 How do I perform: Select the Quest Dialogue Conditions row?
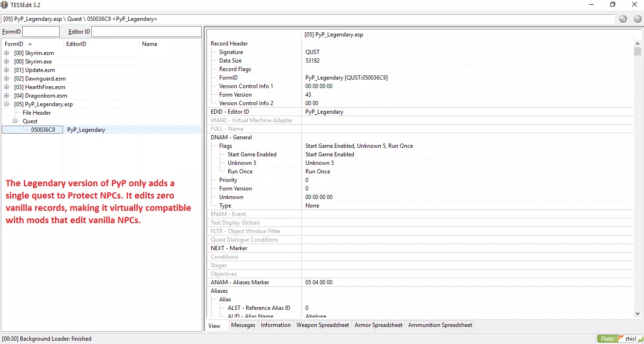[x=420, y=240]
